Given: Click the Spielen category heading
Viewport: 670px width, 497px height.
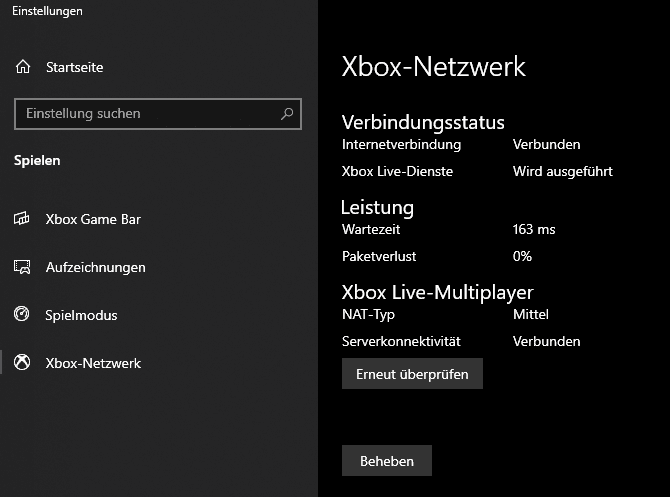Looking at the screenshot, I should [x=37, y=161].
